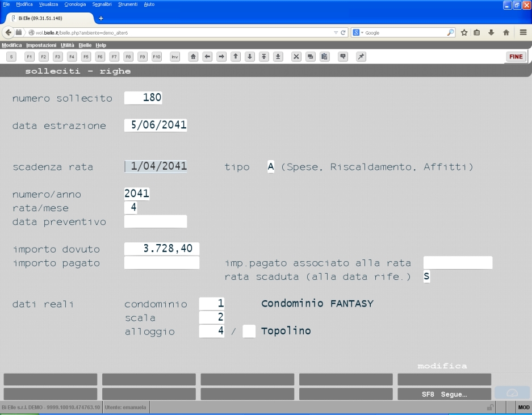The height and width of the screenshot is (415, 532).
Task: Click the SF8 Segue... button
Action: coord(444,395)
